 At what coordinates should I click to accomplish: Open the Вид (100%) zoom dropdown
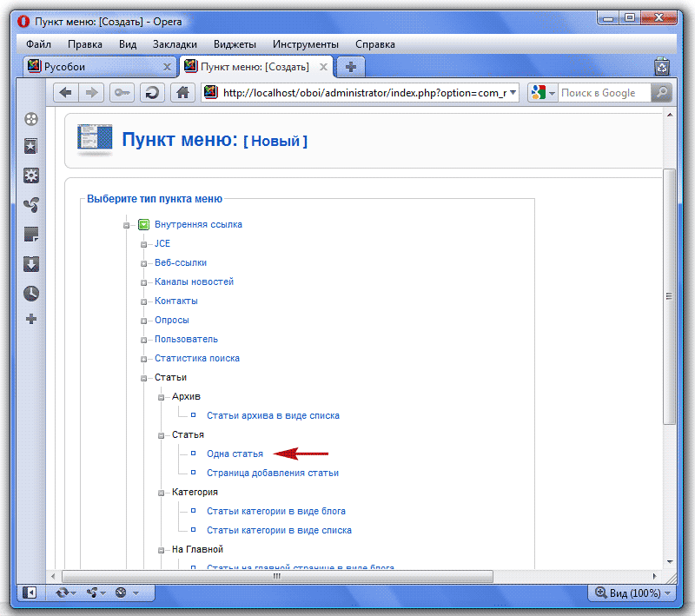(x=632, y=593)
